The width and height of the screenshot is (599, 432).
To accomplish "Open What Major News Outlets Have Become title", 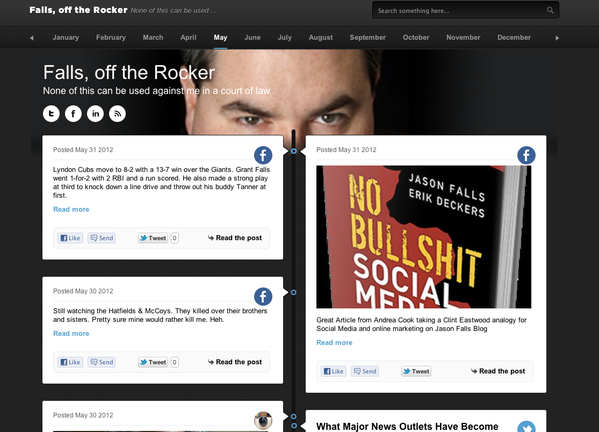I will tap(407, 427).
